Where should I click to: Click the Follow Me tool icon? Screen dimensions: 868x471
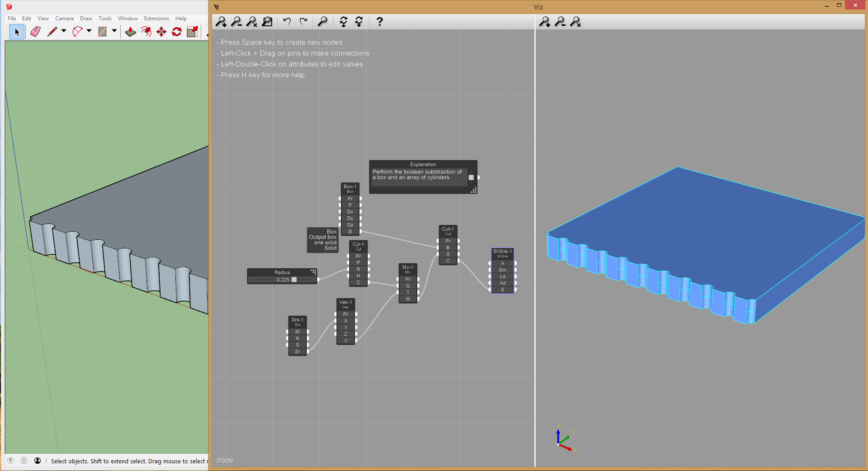pos(146,32)
